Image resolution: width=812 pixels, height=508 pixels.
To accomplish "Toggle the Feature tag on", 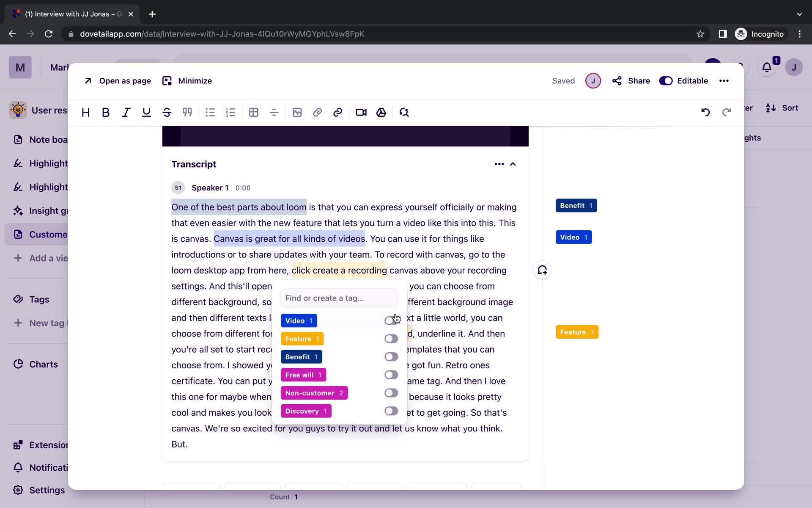I will [x=391, y=339].
